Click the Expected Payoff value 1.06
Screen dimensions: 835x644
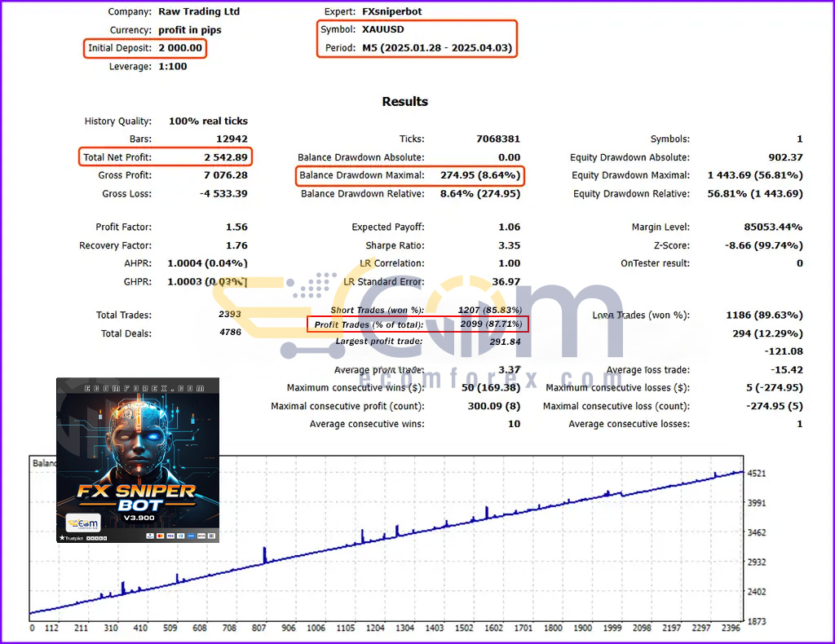(509, 227)
